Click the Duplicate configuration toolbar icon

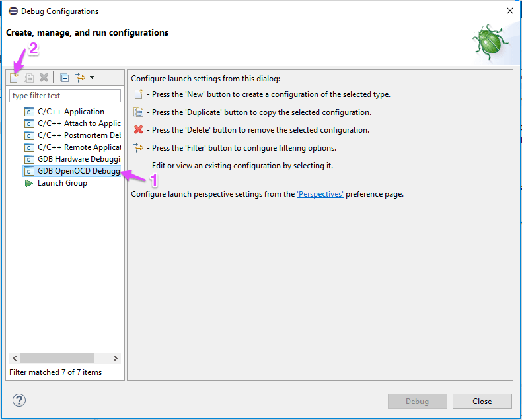click(x=28, y=77)
